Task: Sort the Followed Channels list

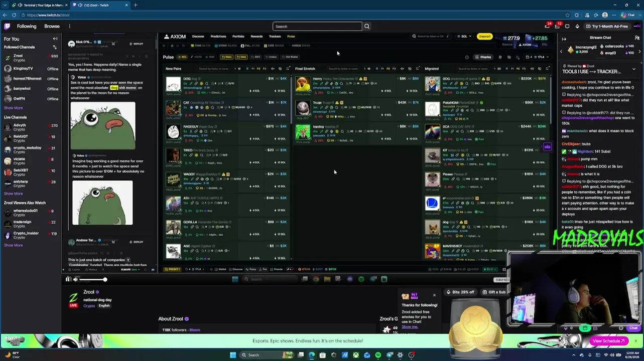Action: click(x=55, y=47)
